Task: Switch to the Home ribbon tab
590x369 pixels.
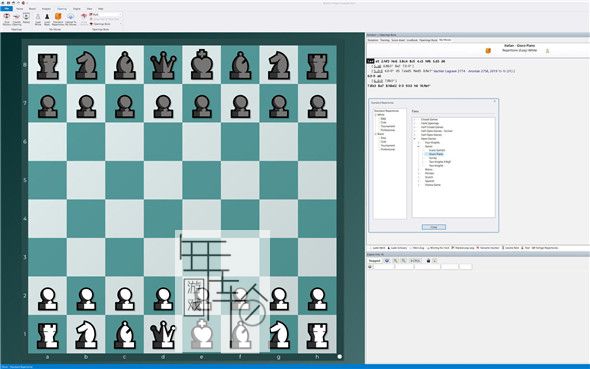Action: [x=19, y=9]
